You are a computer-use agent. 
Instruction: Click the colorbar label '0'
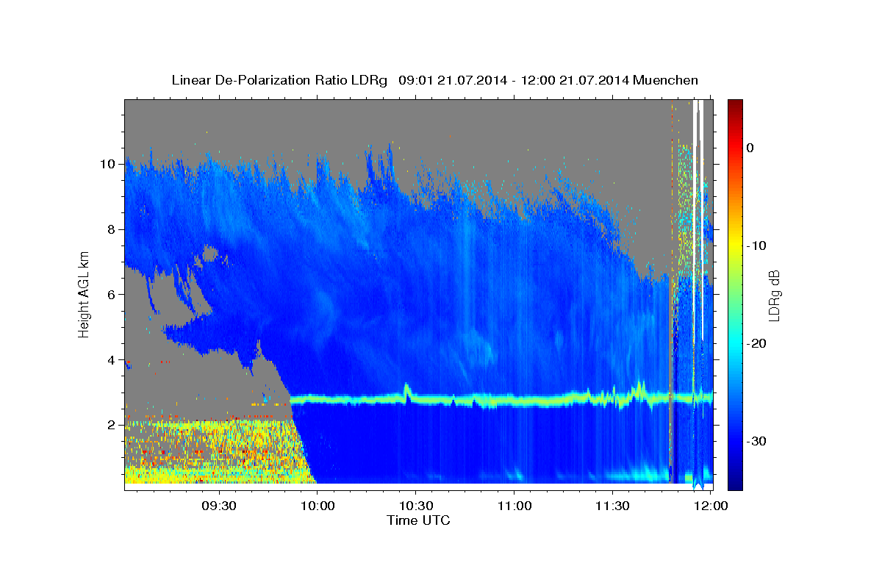(x=750, y=148)
